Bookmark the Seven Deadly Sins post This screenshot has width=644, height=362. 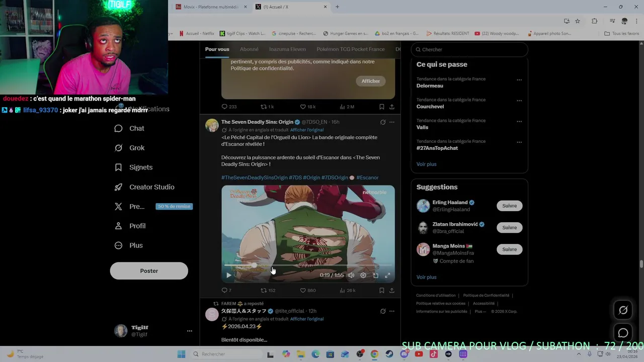pyautogui.click(x=382, y=290)
